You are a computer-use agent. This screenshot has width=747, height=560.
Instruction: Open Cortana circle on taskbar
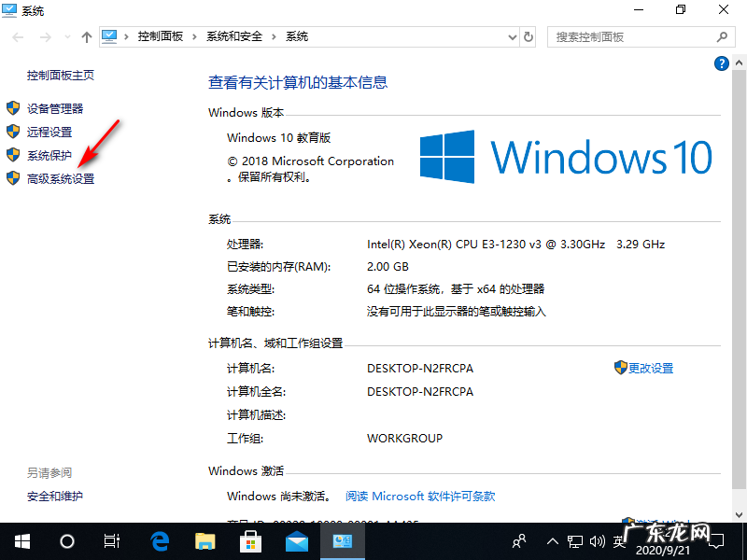coord(67,541)
